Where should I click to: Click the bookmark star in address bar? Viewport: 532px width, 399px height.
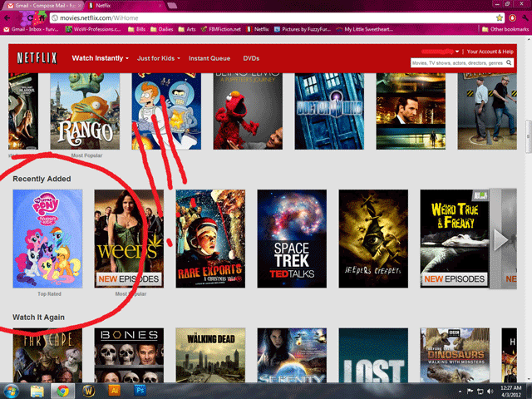click(499, 18)
